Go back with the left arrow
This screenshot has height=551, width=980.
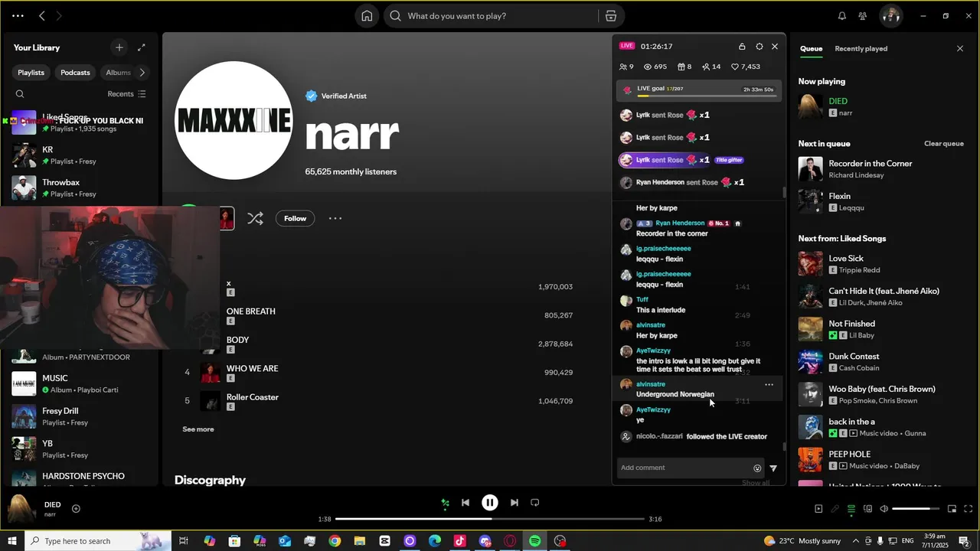(42, 16)
